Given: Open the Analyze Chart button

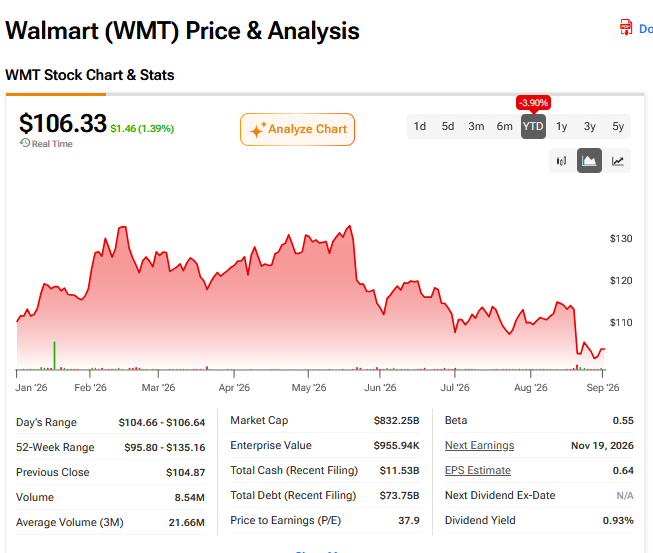Looking at the screenshot, I should pyautogui.click(x=297, y=130).
